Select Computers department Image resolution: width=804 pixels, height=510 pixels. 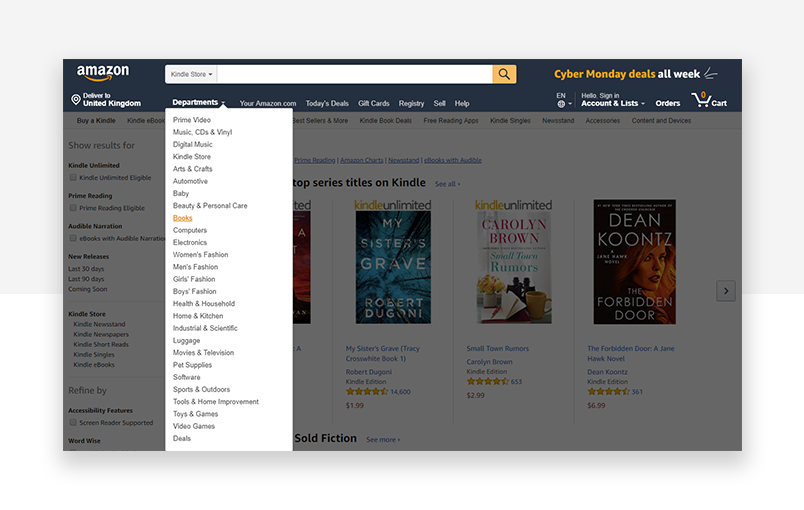point(190,230)
